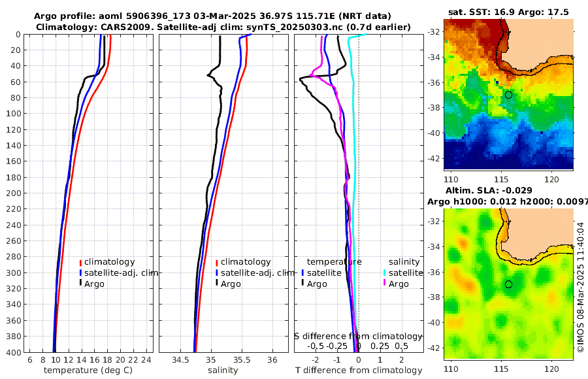The width and height of the screenshot is (588, 379).
Task: Click 'S difference from climatology' label
Action: click(x=358, y=337)
